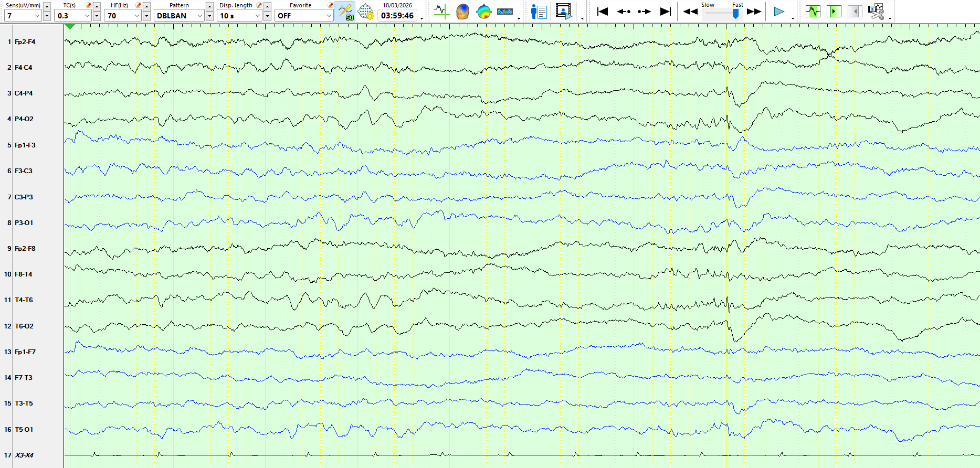Open the Disp. length dropdown
980x468 pixels.
pyautogui.click(x=239, y=16)
